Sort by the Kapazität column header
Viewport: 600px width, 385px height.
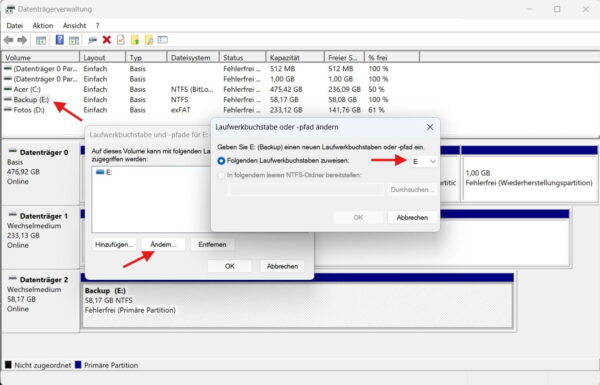point(295,58)
